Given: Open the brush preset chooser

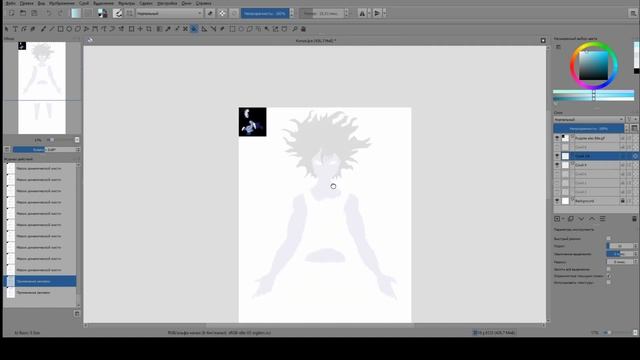Looking at the screenshot, I should (129, 13).
